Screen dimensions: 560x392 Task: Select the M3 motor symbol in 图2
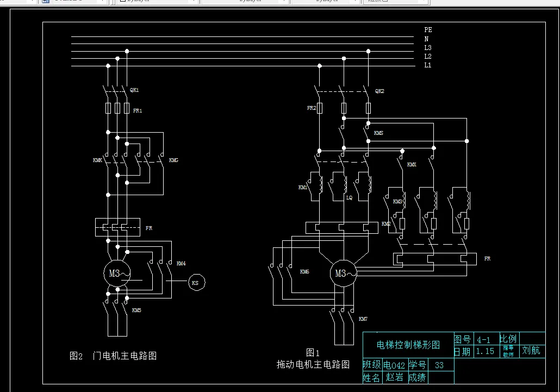115,274
